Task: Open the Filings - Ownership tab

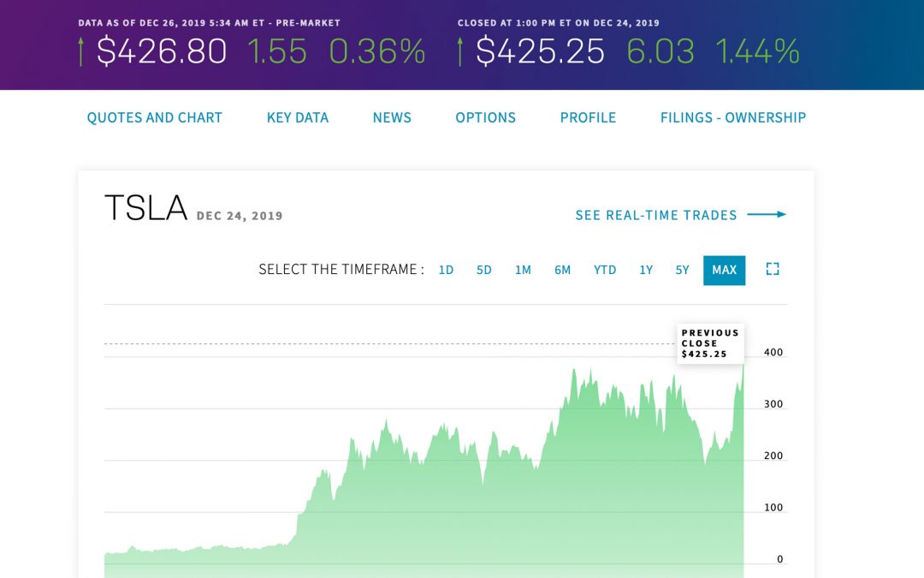Action: pyautogui.click(x=732, y=118)
